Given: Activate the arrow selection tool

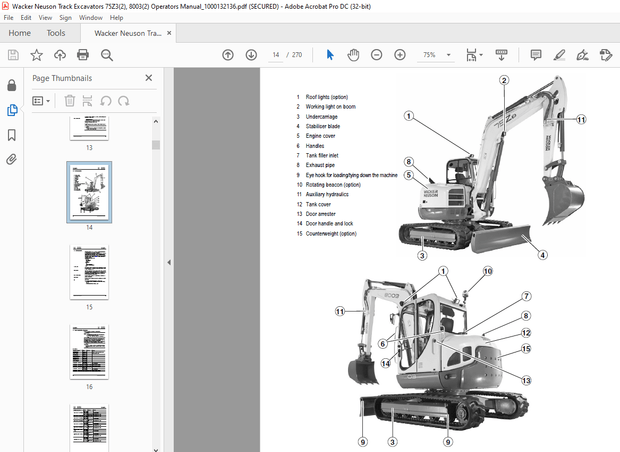Looking at the screenshot, I should 332,55.
